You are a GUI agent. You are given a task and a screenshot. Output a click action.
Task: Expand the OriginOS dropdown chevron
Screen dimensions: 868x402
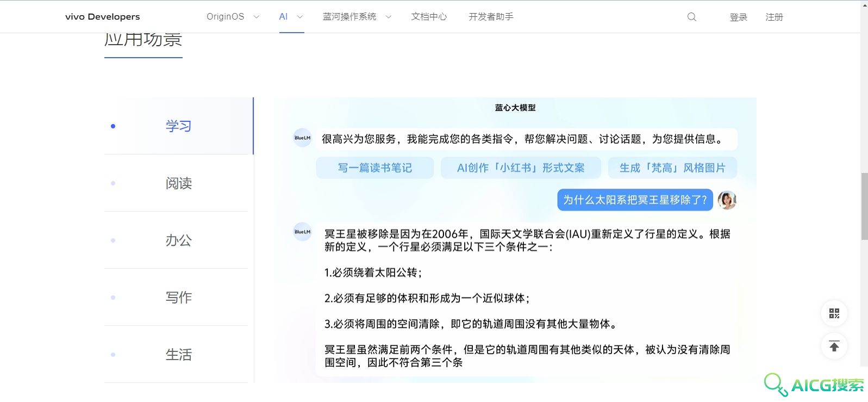coord(257,17)
